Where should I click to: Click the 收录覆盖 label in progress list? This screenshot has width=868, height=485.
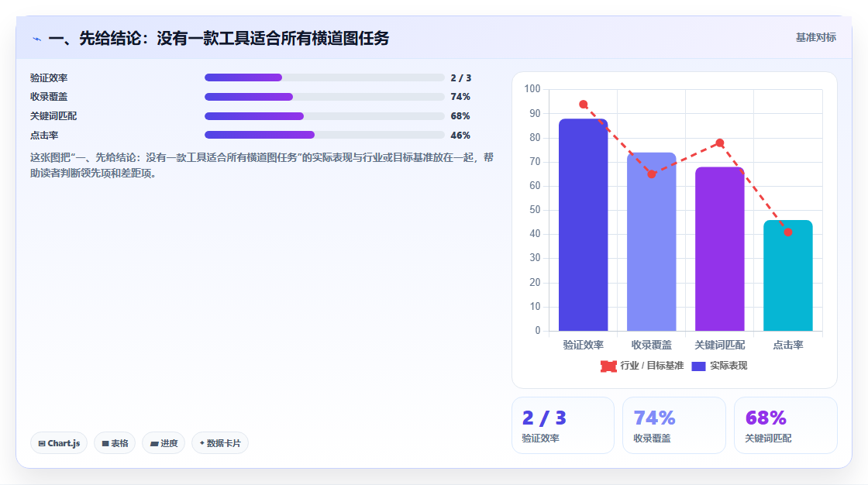[49, 97]
